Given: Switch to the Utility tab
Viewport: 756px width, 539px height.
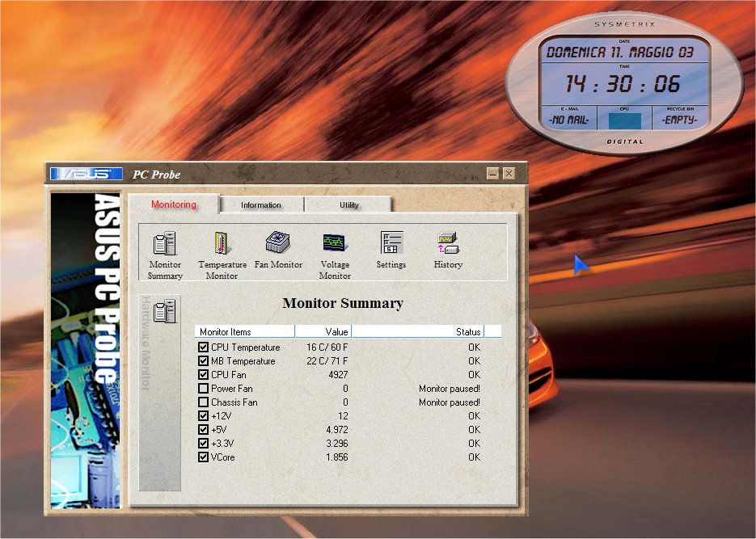Looking at the screenshot, I should (349, 204).
